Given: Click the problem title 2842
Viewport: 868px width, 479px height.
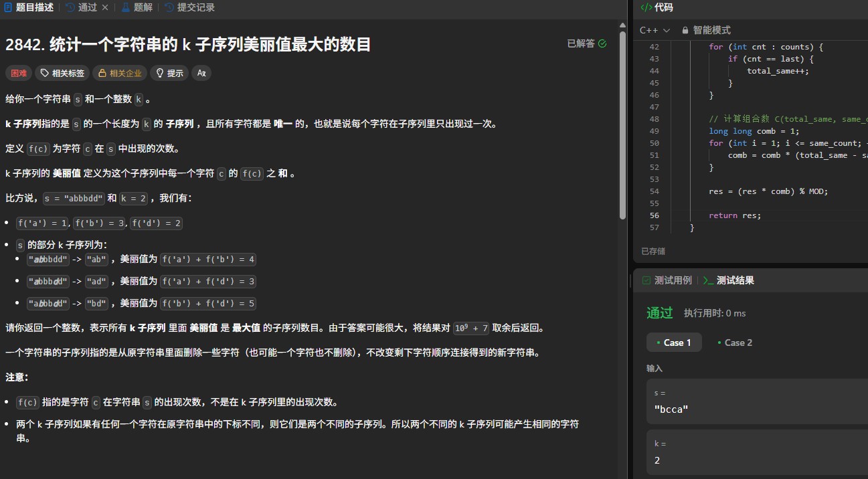Looking at the screenshot, I should pyautogui.click(x=188, y=45).
